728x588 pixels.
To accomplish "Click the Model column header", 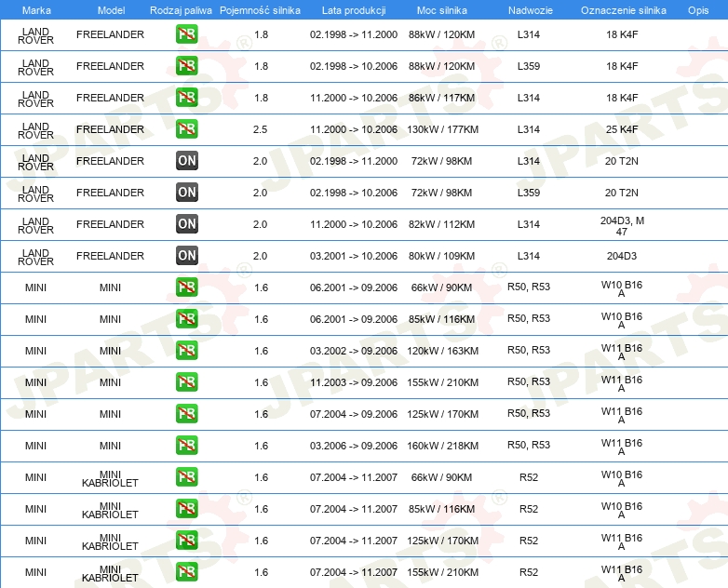I will click(x=111, y=10).
